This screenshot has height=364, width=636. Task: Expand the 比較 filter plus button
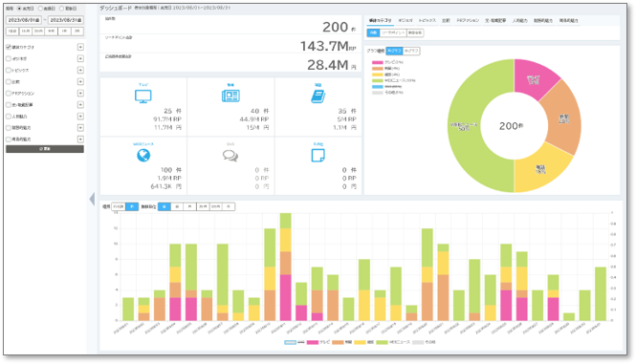coord(80,81)
